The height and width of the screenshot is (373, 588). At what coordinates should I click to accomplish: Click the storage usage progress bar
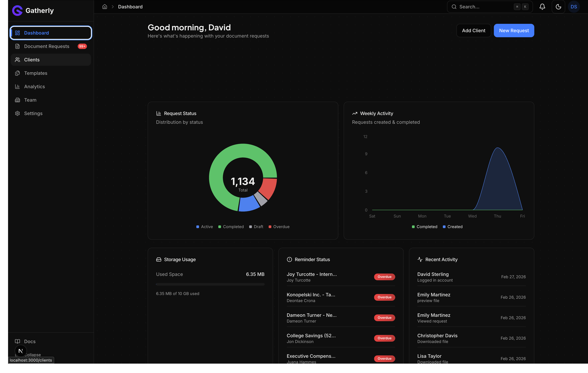coord(210,284)
